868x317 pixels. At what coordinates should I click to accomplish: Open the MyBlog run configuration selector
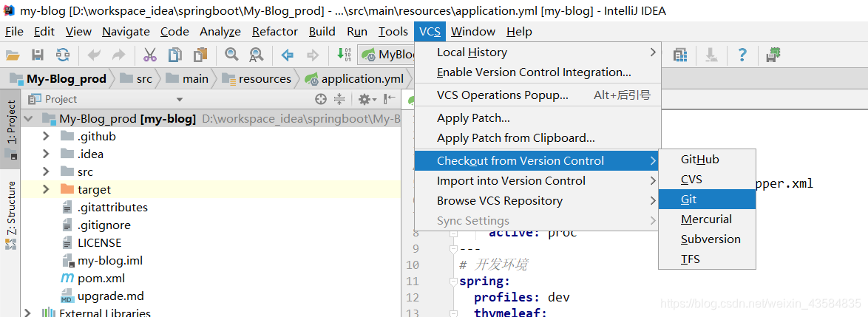tap(387, 54)
